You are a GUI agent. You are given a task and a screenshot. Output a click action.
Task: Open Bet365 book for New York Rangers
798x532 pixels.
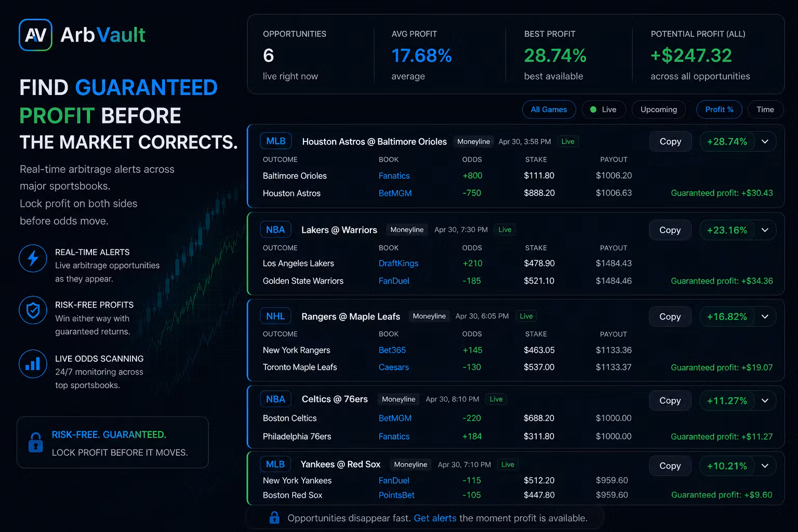coord(392,350)
